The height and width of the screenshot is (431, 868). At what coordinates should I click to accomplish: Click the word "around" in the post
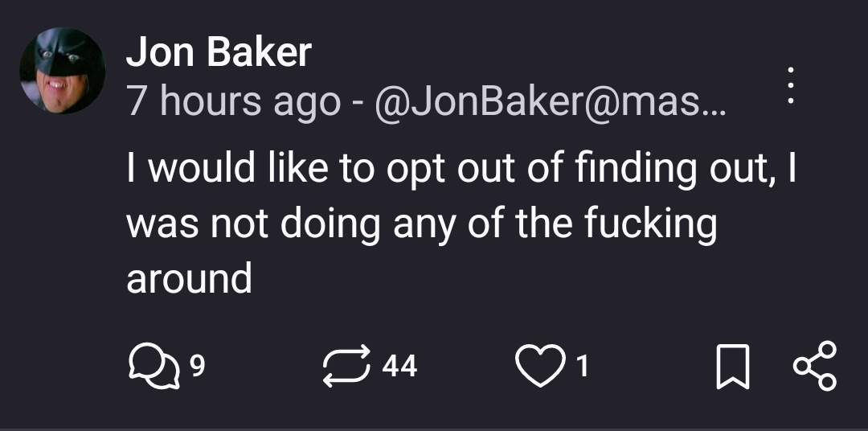(x=189, y=278)
